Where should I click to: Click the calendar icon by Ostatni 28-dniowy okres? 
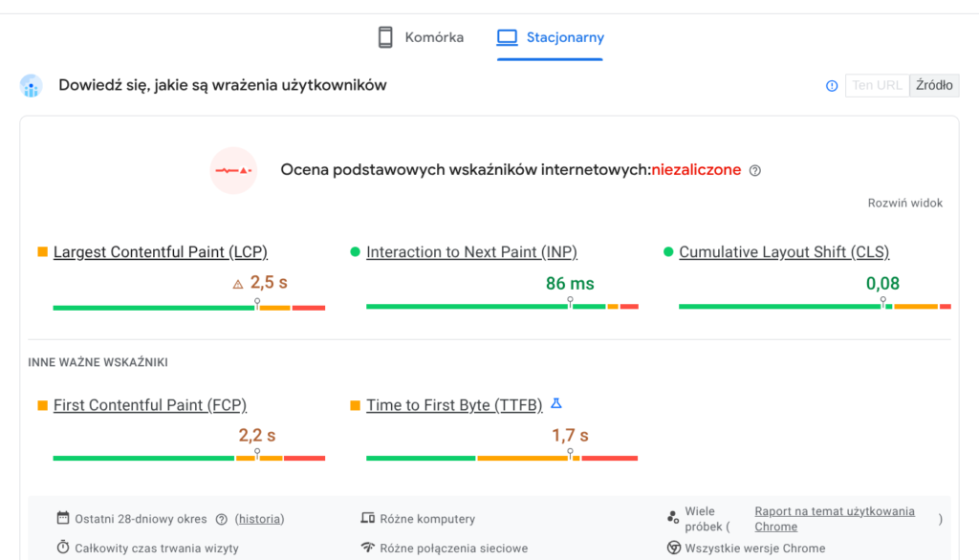click(62, 518)
